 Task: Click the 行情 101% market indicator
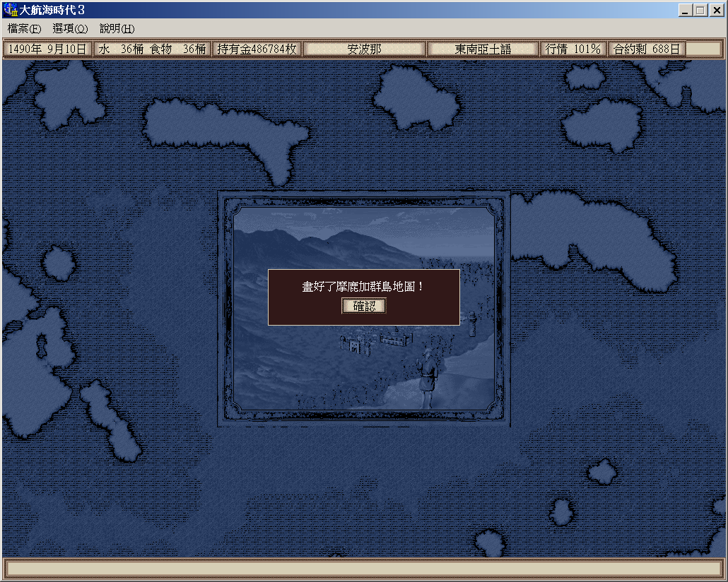pyautogui.click(x=573, y=49)
